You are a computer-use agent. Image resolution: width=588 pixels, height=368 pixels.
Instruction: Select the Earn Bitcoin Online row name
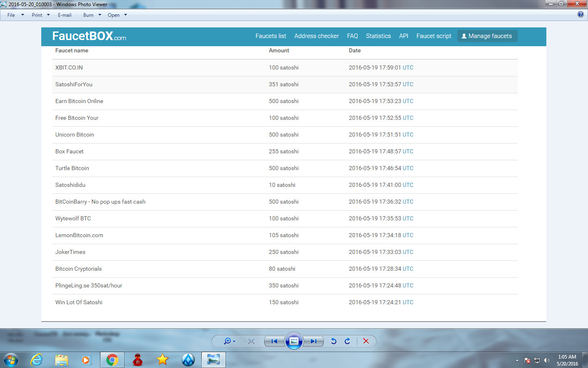coord(79,101)
